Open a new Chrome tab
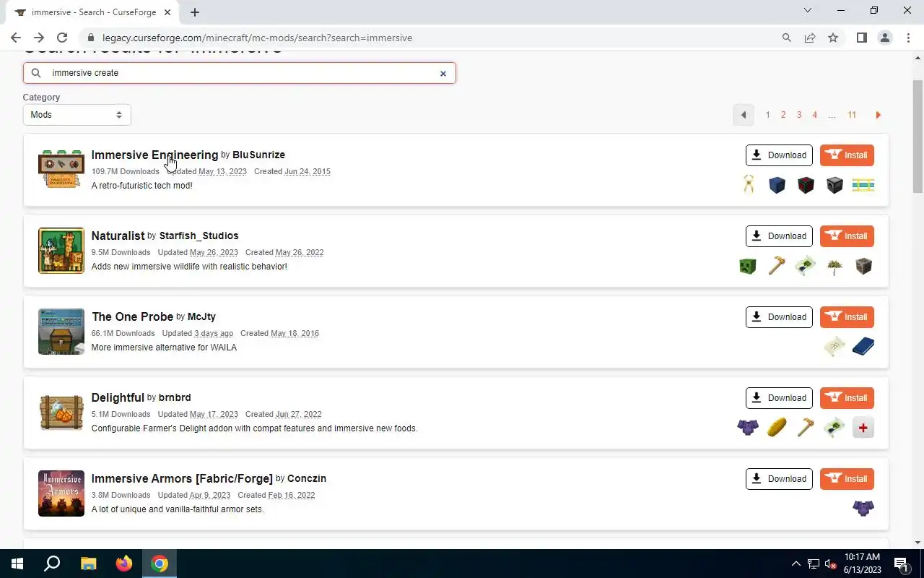This screenshot has height=578, width=924. pos(195,12)
